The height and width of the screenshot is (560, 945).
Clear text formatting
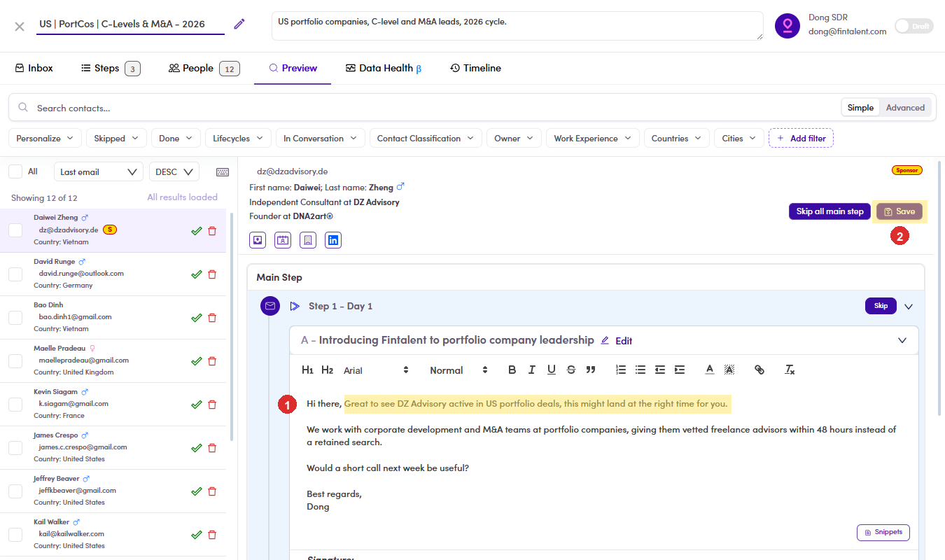(x=790, y=370)
